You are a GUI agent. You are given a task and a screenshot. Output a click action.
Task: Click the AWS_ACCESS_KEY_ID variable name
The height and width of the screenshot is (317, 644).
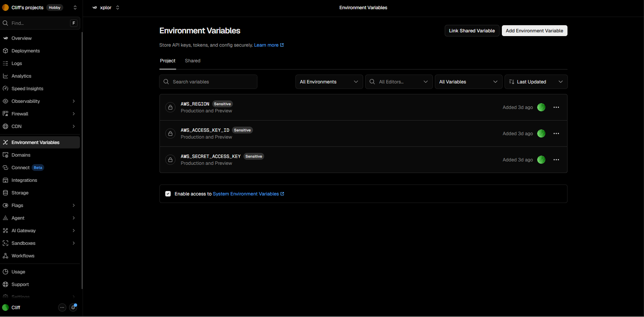tap(205, 130)
